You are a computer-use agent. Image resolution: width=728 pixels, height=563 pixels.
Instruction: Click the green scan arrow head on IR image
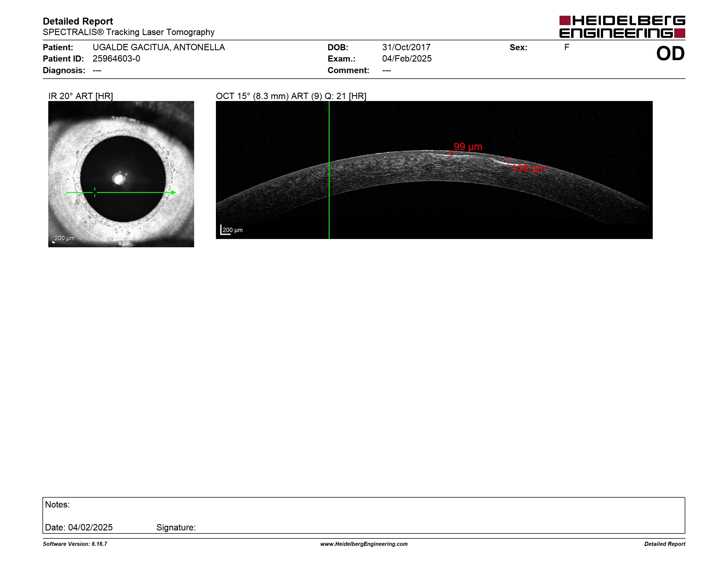pyautogui.click(x=173, y=192)
